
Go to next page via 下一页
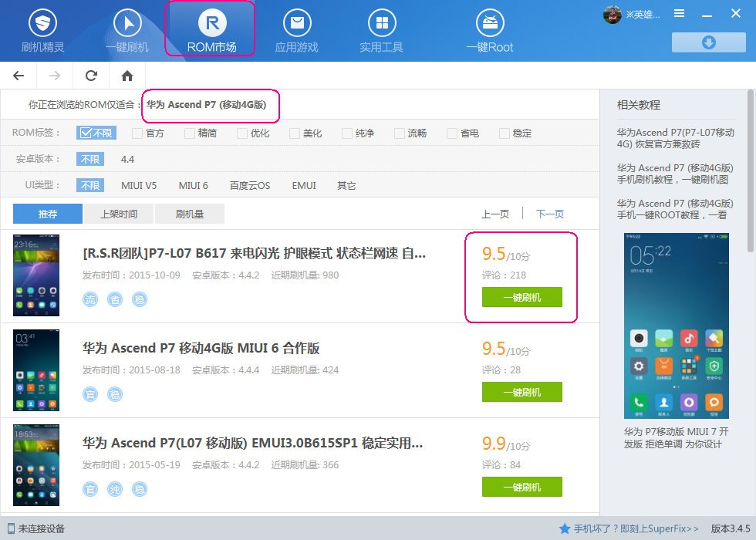pyautogui.click(x=550, y=214)
